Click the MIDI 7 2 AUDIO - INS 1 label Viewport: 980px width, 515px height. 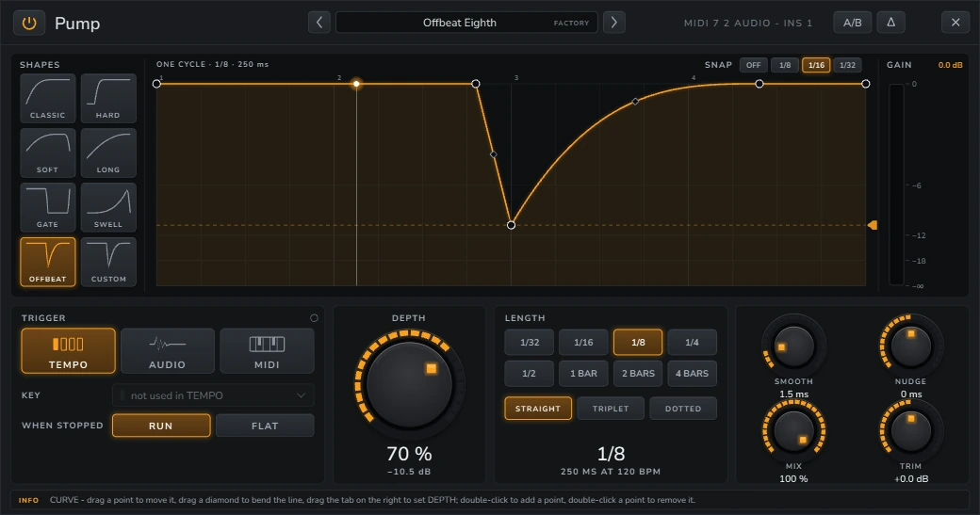pos(748,24)
